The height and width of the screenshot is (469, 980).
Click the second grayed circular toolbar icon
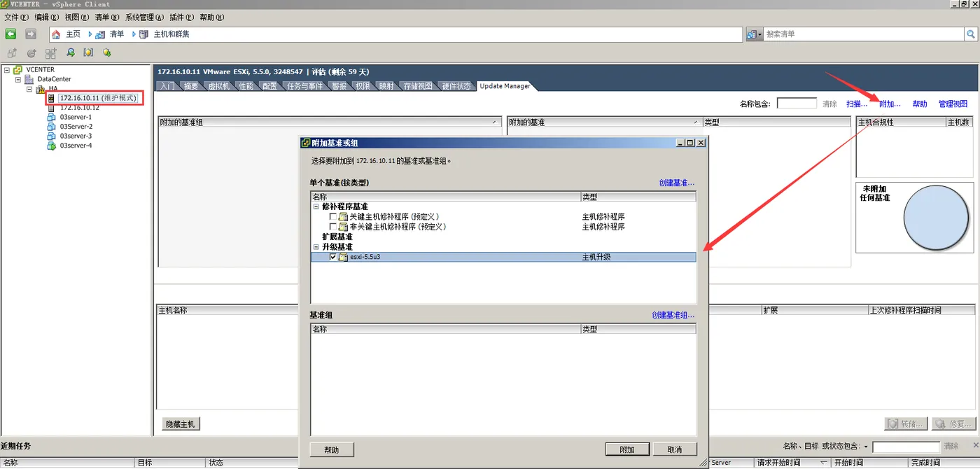(31, 52)
